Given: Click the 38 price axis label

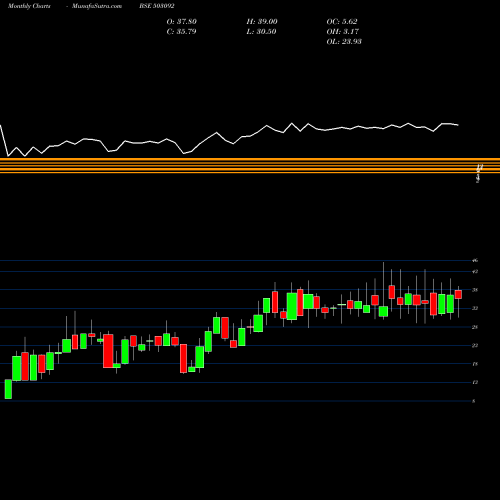Looking at the screenshot, I should coord(475,290).
